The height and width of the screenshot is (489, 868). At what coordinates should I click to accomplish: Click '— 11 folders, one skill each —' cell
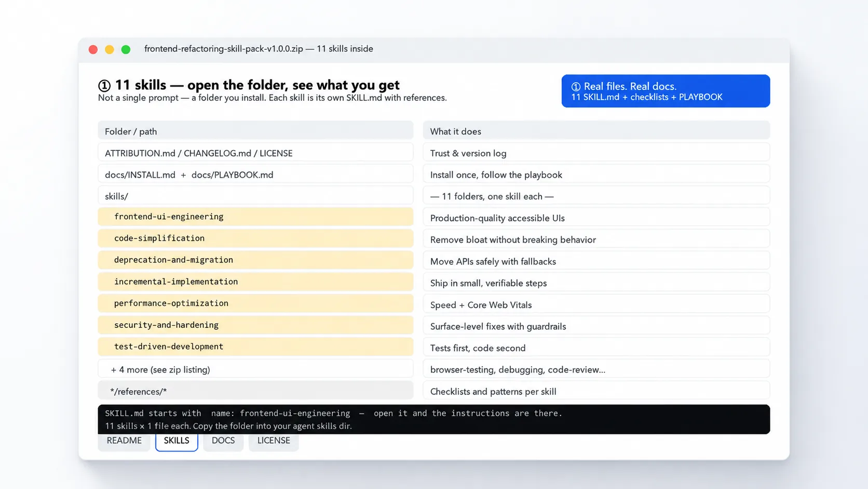coord(596,196)
